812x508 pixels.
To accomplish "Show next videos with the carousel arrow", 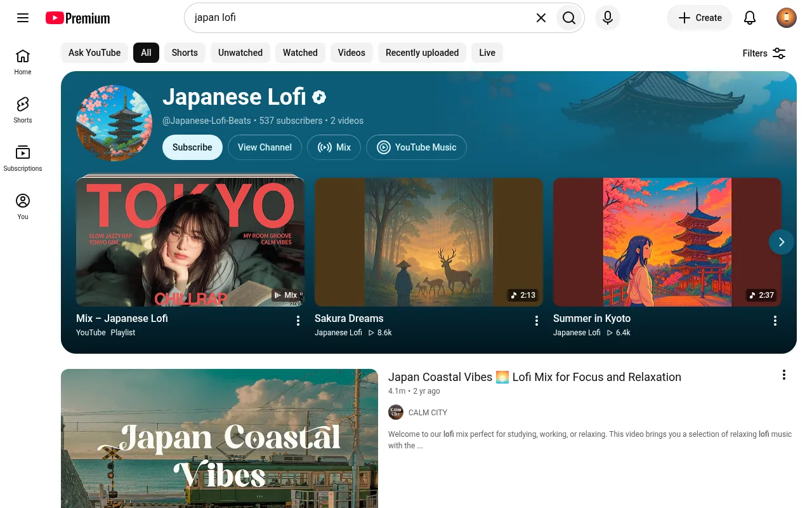I will coord(782,242).
